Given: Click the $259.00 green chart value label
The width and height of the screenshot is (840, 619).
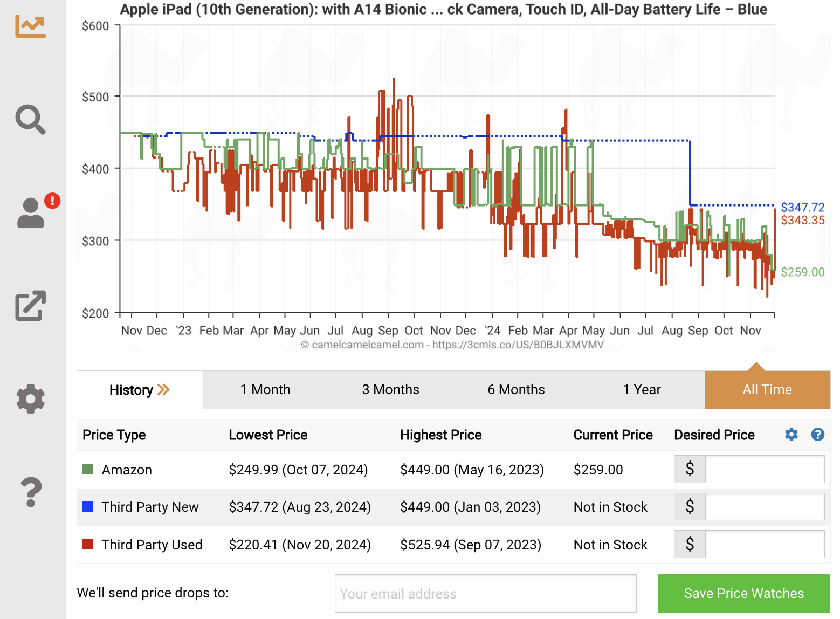Looking at the screenshot, I should click(x=803, y=272).
